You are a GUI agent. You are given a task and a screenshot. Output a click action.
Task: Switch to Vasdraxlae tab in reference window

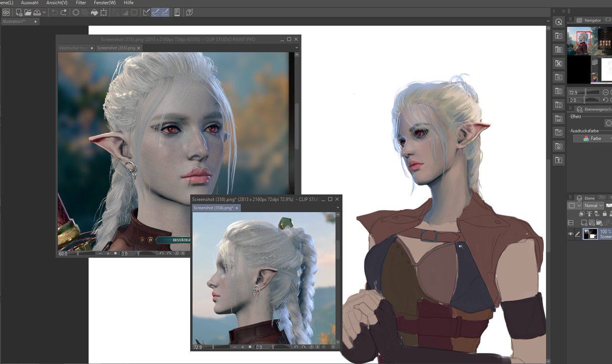click(75, 48)
